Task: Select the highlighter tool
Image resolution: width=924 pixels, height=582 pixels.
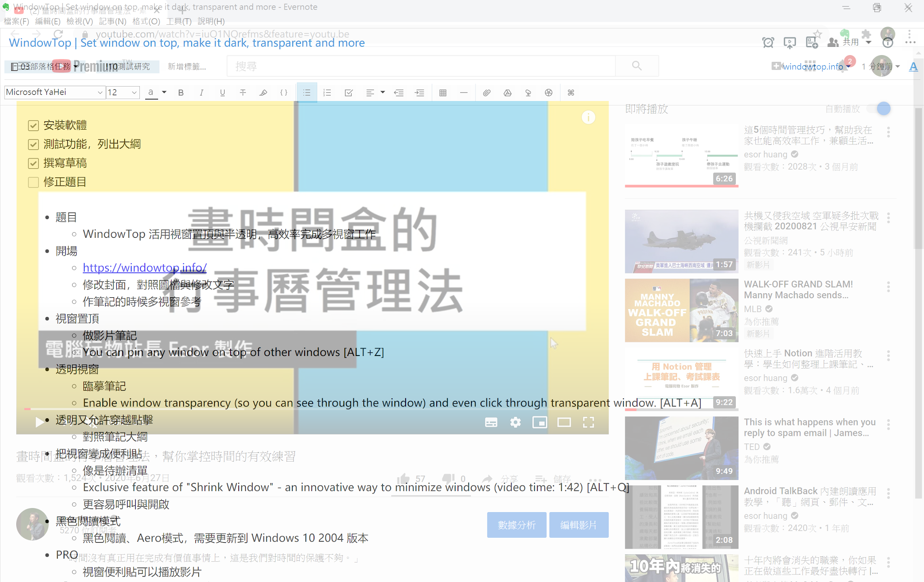Action: click(263, 92)
